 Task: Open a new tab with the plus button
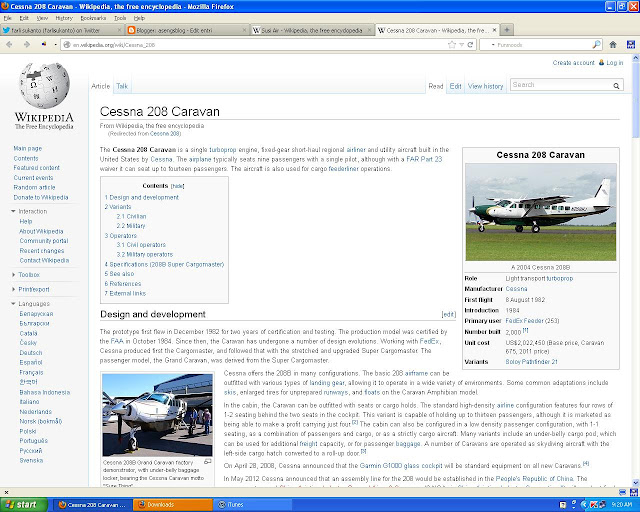[507, 30]
